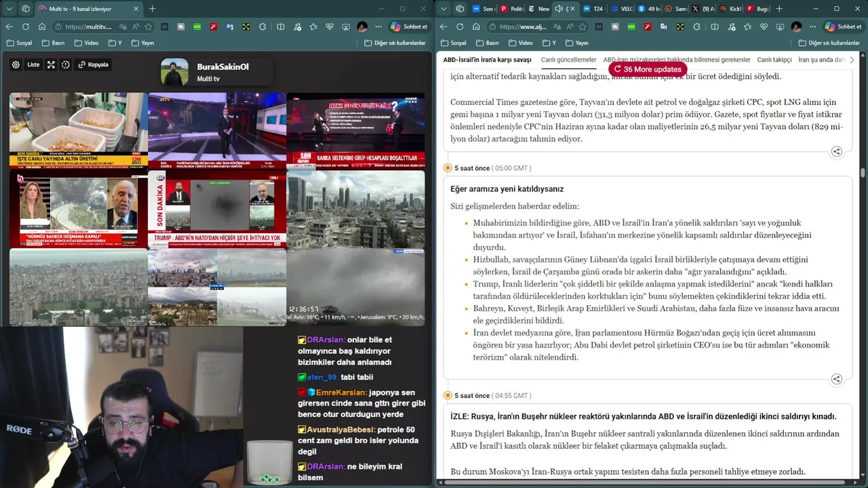Open extensions puzzle icon in left browser
Viewport: 868px width, 488px height.
pos(262,26)
